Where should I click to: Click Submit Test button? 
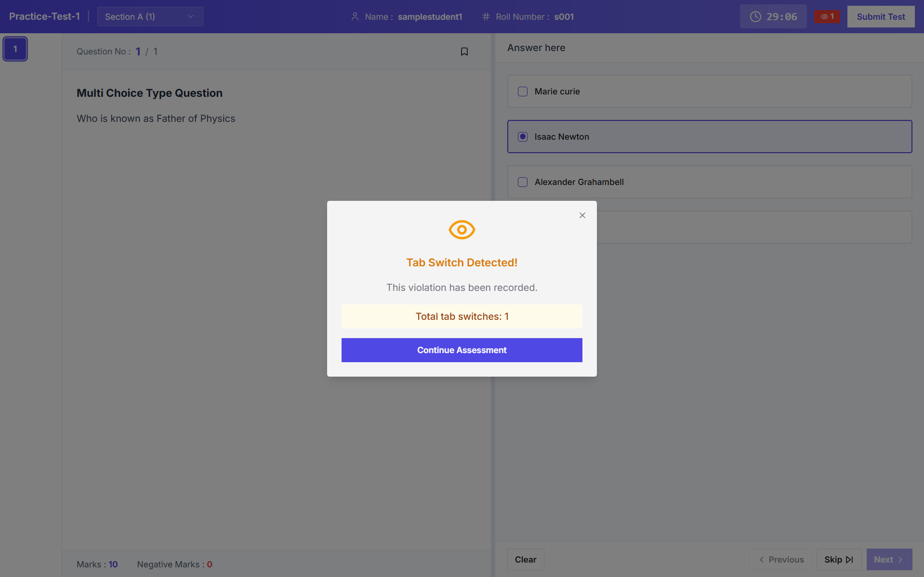(880, 17)
